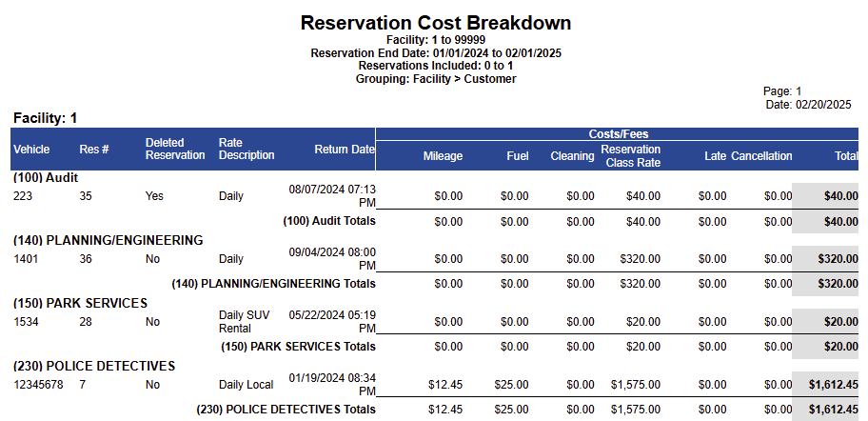Image resolution: width=868 pixels, height=421 pixels.
Task: Select the Return Date column header
Action: [345, 150]
